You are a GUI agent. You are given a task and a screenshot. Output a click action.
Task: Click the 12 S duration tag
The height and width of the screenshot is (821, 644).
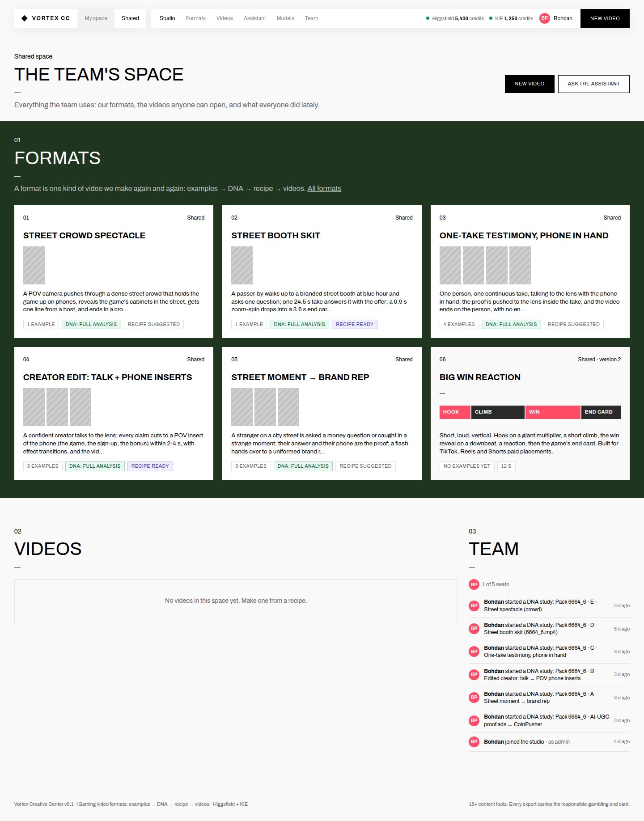tap(506, 466)
